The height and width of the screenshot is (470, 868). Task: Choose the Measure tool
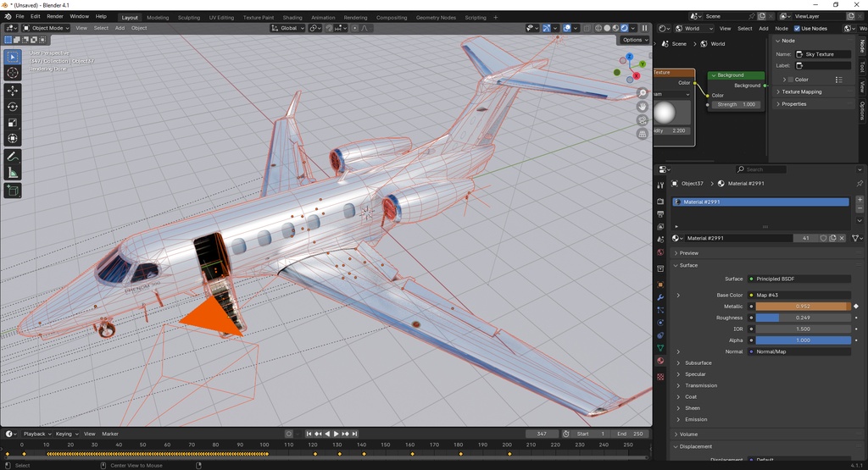[x=13, y=173]
